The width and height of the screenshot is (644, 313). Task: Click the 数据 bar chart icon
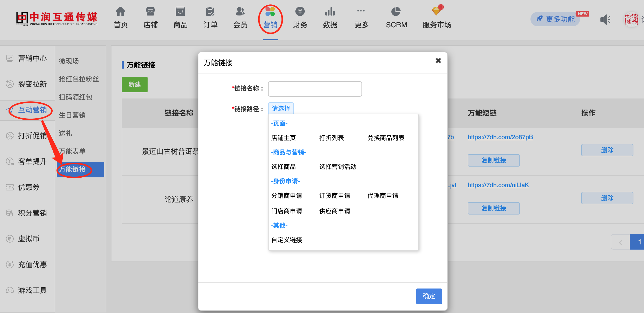tap(330, 12)
